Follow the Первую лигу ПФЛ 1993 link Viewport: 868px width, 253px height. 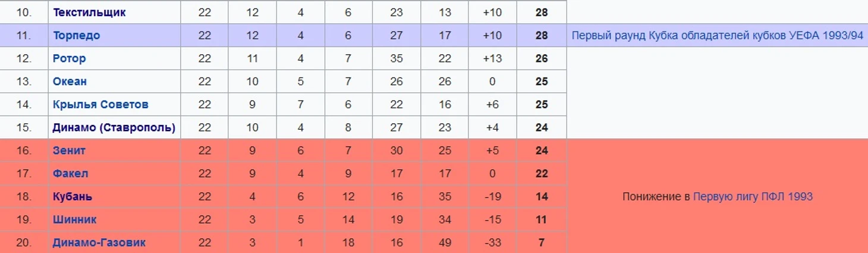point(753,196)
